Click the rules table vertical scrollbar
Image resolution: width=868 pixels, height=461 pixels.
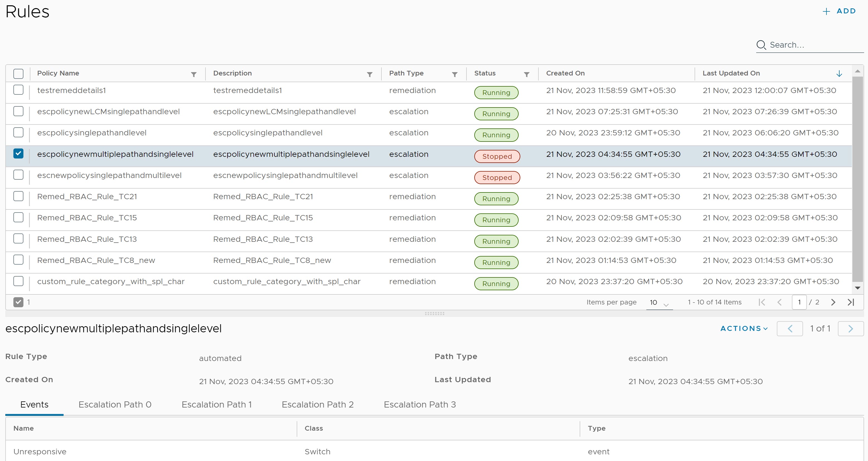pyautogui.click(x=858, y=179)
